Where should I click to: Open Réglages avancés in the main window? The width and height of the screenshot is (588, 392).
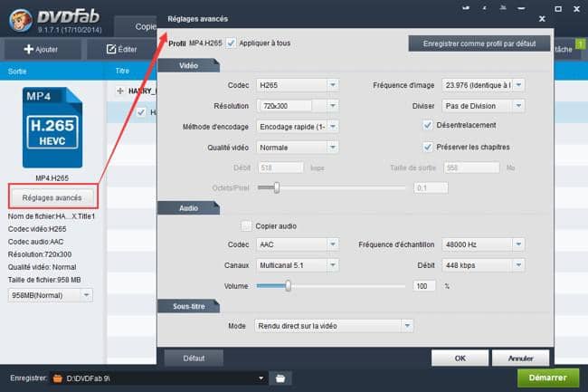tap(52, 197)
